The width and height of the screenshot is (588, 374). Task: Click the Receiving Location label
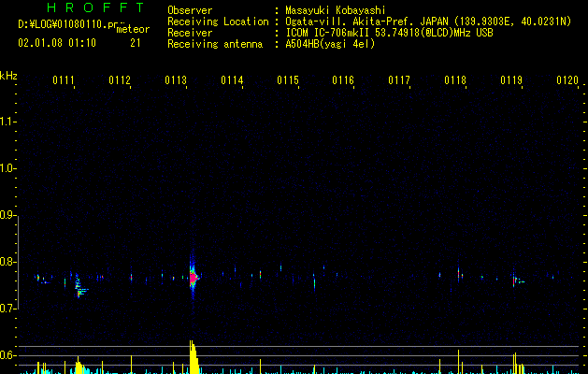point(218,22)
